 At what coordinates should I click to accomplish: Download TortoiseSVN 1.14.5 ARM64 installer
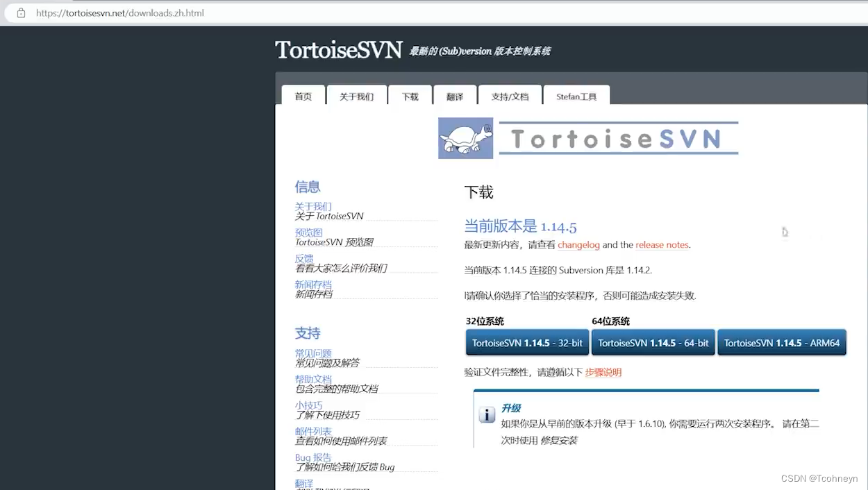782,343
